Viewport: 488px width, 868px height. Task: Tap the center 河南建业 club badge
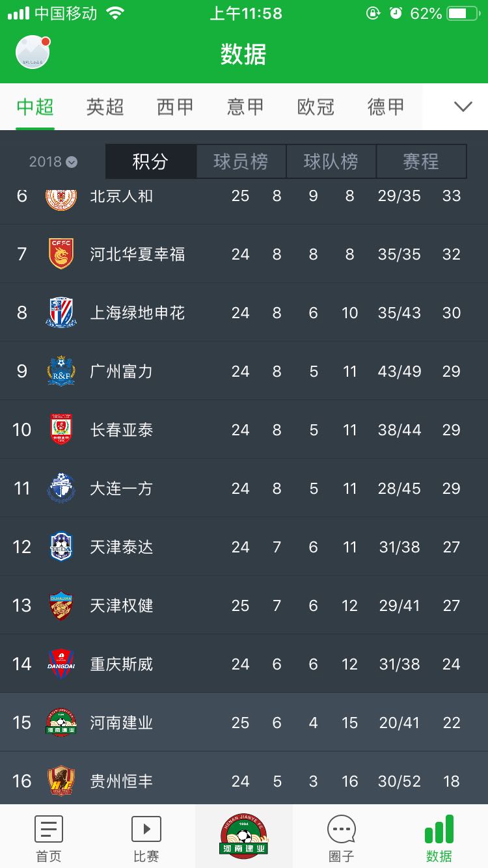(x=243, y=836)
